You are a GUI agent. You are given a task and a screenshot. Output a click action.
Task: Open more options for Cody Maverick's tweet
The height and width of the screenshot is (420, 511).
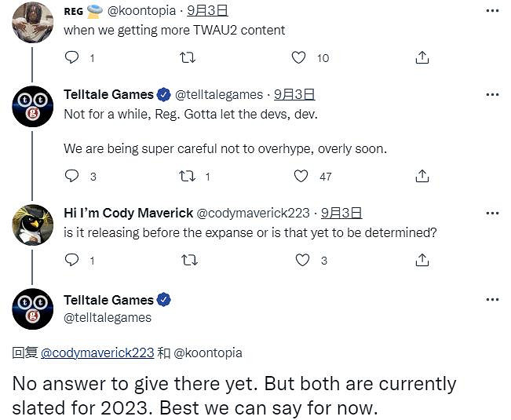pyautogui.click(x=492, y=213)
